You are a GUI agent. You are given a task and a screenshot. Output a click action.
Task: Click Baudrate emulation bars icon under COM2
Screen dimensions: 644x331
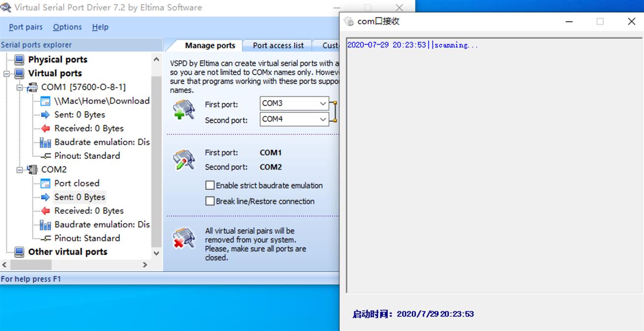(46, 225)
